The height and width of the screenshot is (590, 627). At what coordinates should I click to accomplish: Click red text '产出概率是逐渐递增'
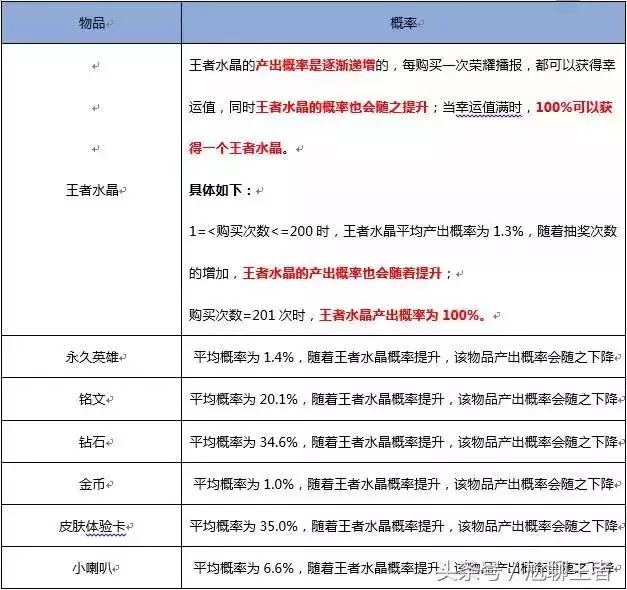pyautogui.click(x=315, y=65)
